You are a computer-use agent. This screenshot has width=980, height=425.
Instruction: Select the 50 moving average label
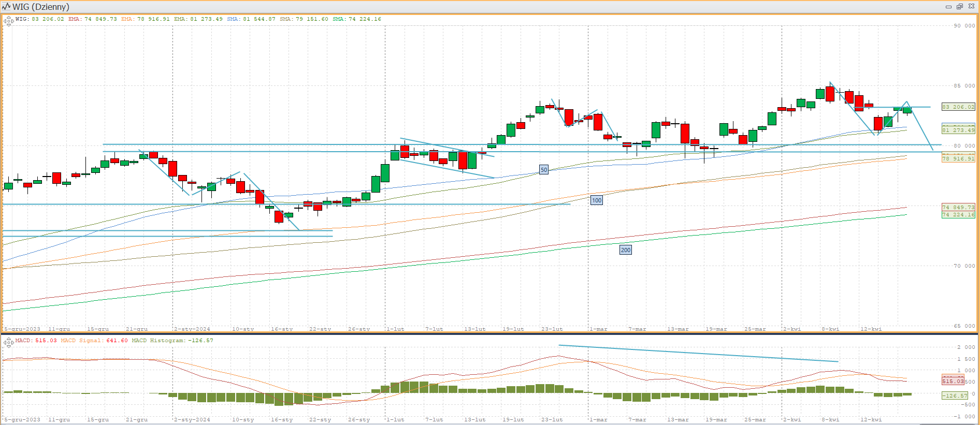[x=543, y=170]
